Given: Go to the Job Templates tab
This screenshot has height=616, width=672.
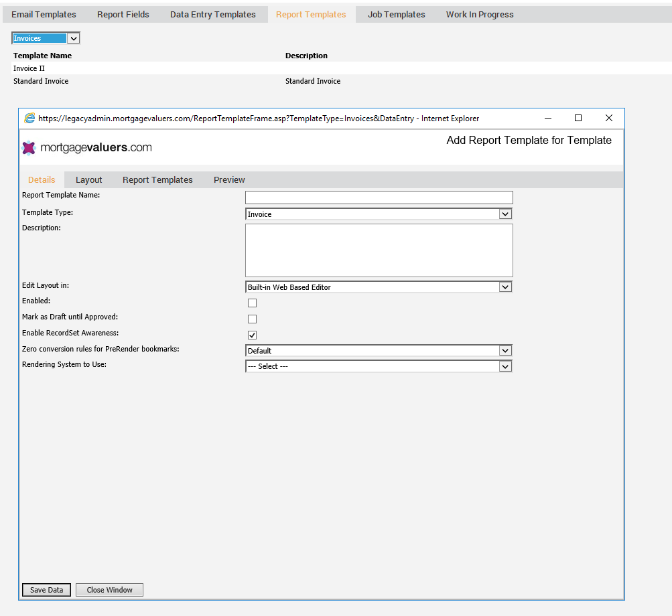Looking at the screenshot, I should [x=397, y=15].
